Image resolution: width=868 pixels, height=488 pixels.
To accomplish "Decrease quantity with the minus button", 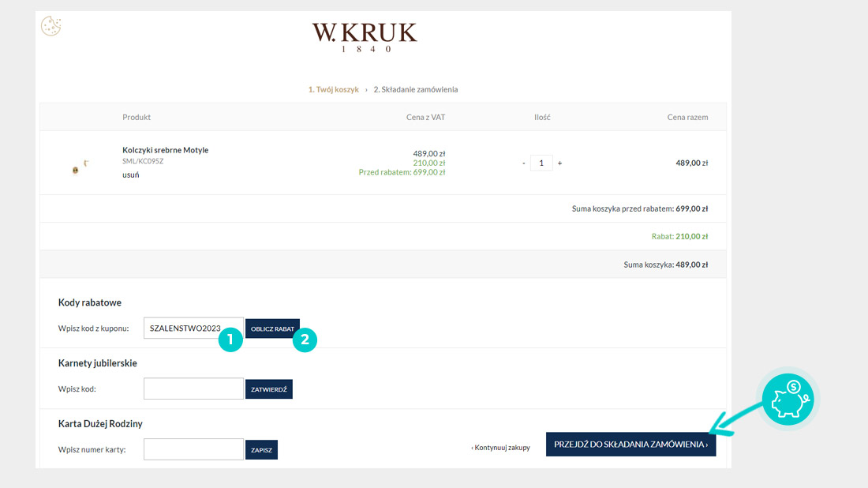I will coord(524,163).
